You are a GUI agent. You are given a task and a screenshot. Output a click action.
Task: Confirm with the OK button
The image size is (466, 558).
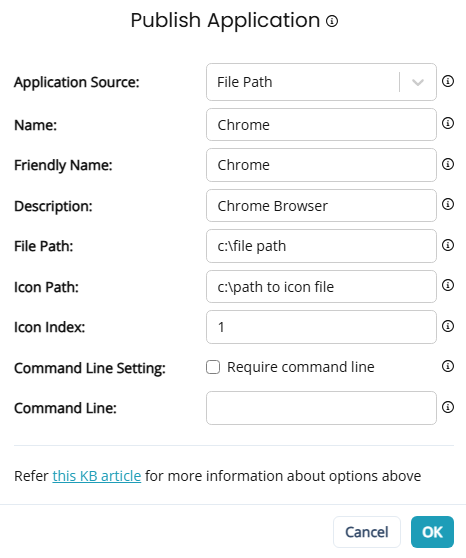(432, 532)
